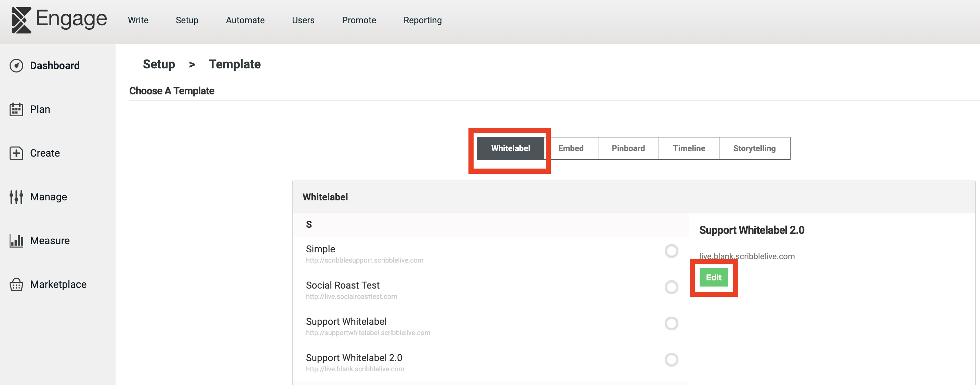Click the Social Roast Test name

(342, 285)
